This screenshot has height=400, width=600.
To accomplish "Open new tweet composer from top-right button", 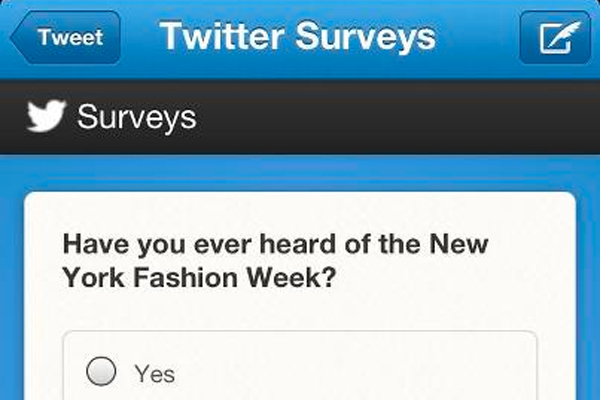I will pos(555,38).
